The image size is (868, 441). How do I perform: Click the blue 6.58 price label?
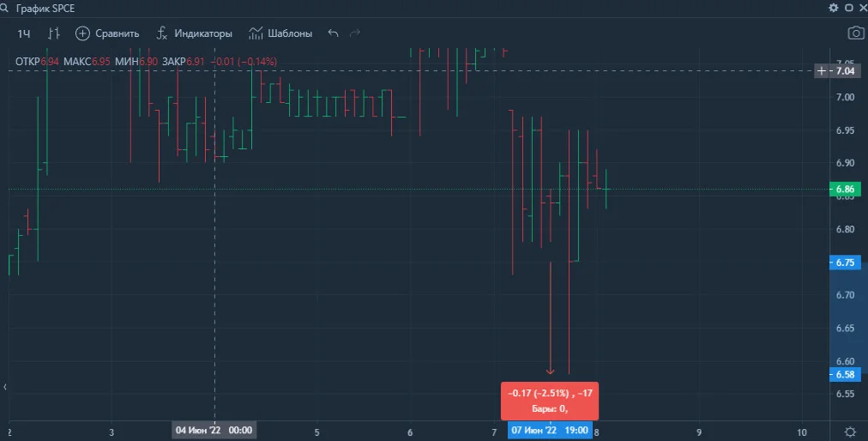(x=845, y=375)
